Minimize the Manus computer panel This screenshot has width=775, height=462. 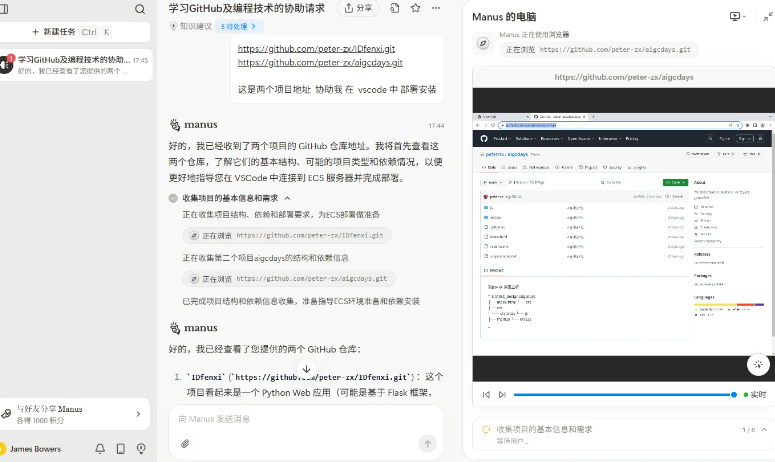[x=768, y=17]
